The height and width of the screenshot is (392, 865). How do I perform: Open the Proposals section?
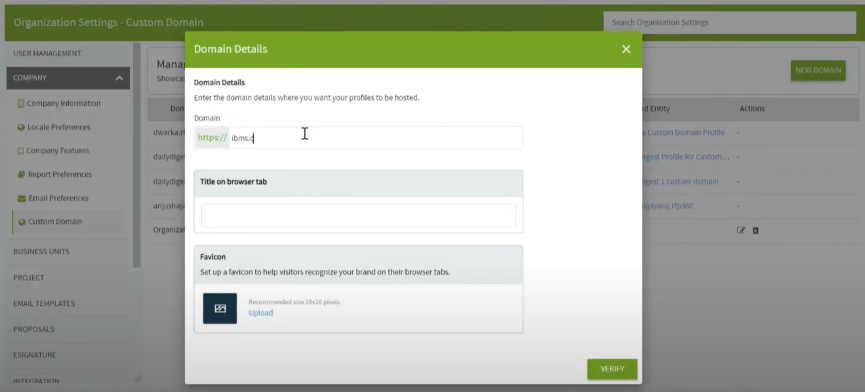34,329
